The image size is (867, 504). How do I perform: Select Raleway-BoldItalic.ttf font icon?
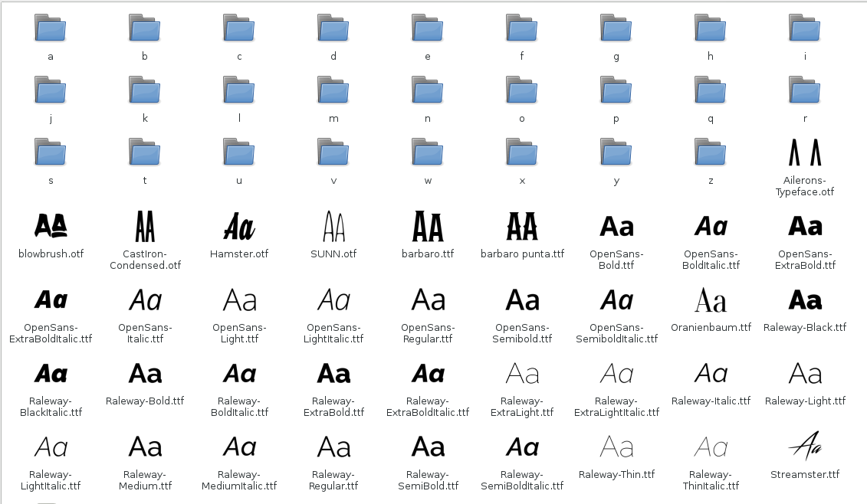[x=239, y=374]
